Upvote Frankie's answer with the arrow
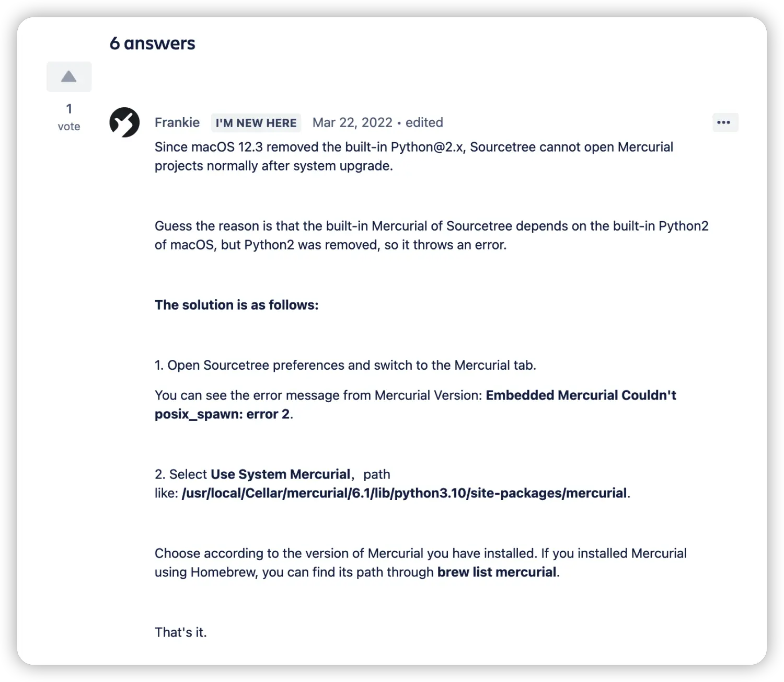The image size is (784, 682). (69, 77)
